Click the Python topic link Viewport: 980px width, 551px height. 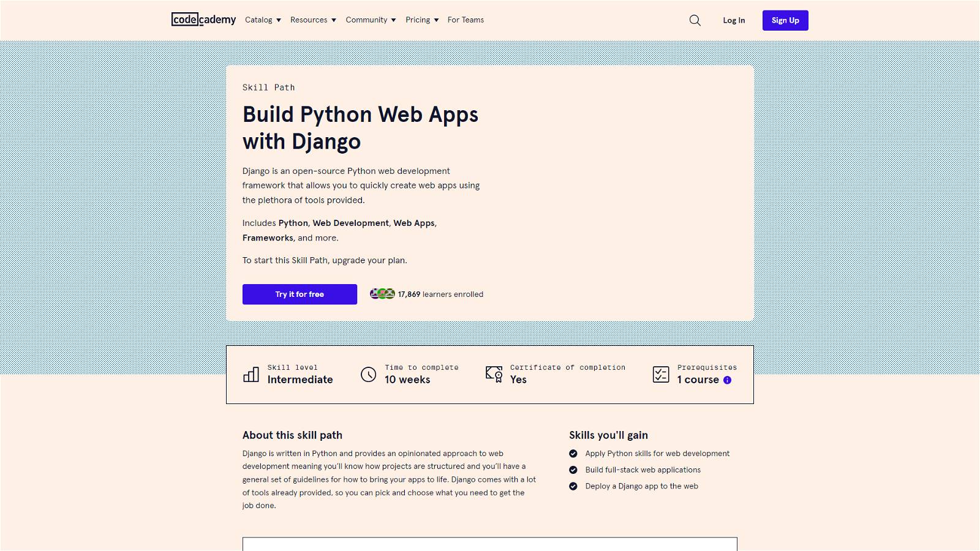(x=293, y=223)
